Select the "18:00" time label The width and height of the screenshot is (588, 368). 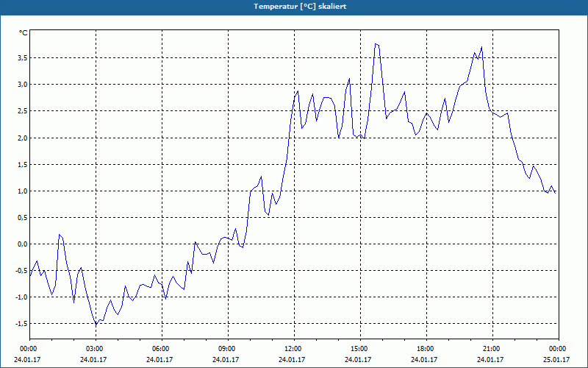click(x=426, y=349)
